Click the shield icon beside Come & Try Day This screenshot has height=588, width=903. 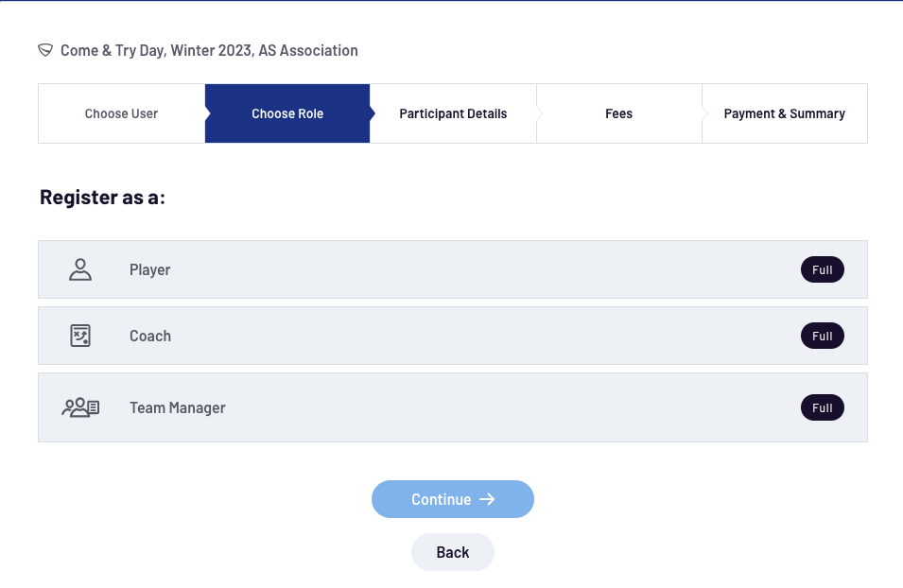[45, 50]
